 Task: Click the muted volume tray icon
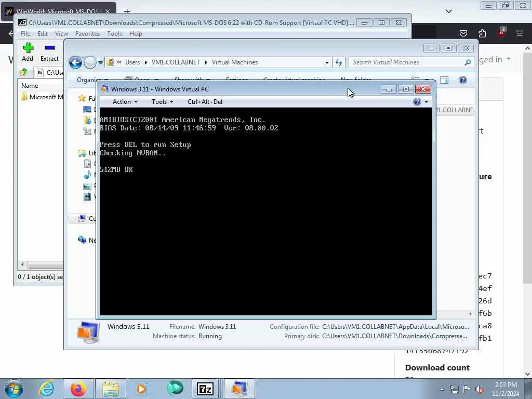click(480, 390)
